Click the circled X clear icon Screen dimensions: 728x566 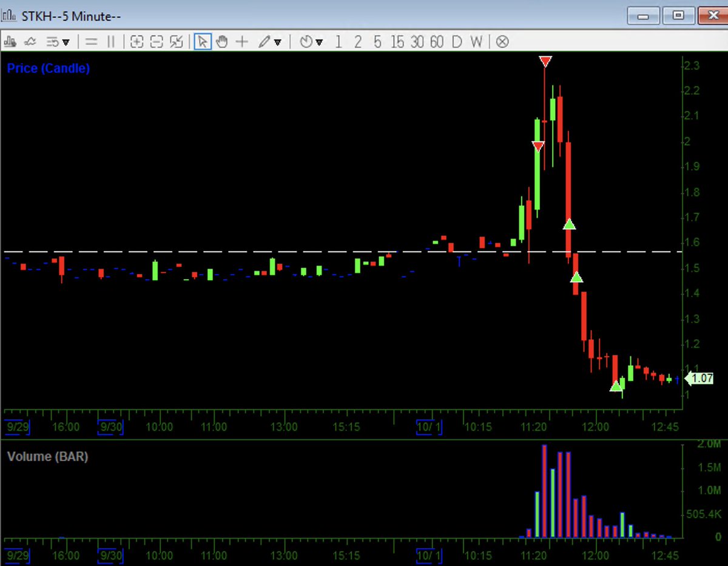(x=502, y=42)
